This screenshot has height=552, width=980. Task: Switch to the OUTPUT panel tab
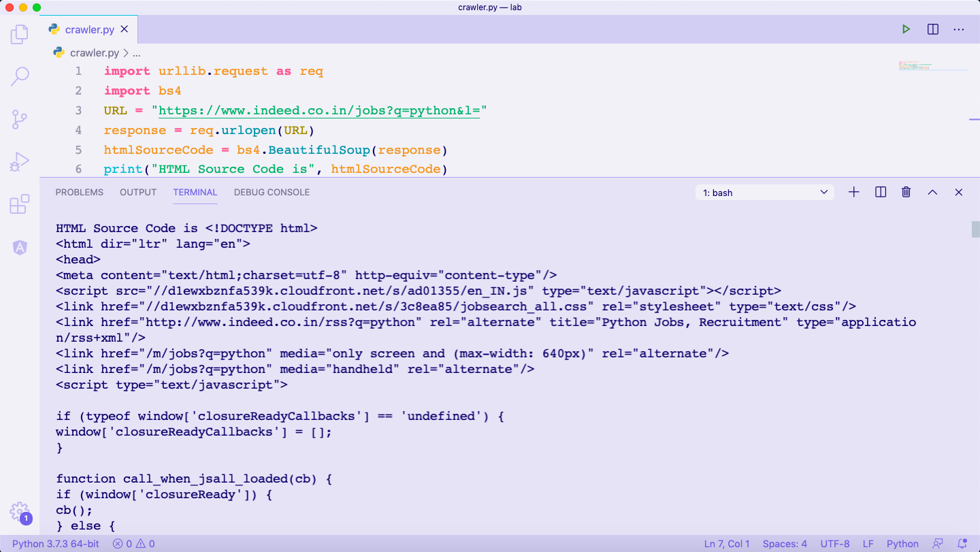tap(138, 192)
